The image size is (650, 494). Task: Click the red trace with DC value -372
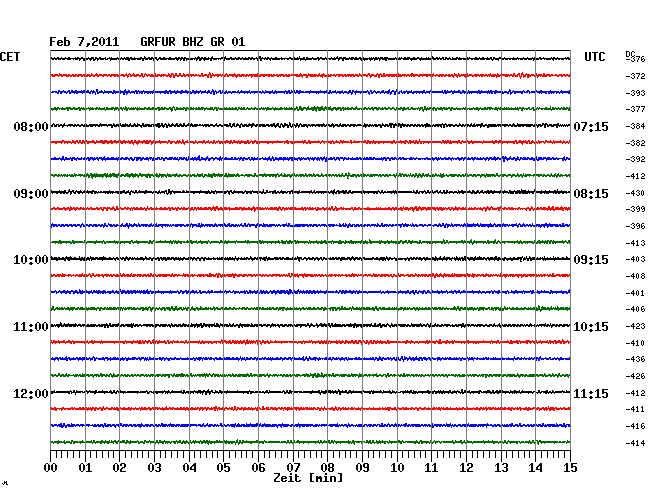click(x=310, y=75)
